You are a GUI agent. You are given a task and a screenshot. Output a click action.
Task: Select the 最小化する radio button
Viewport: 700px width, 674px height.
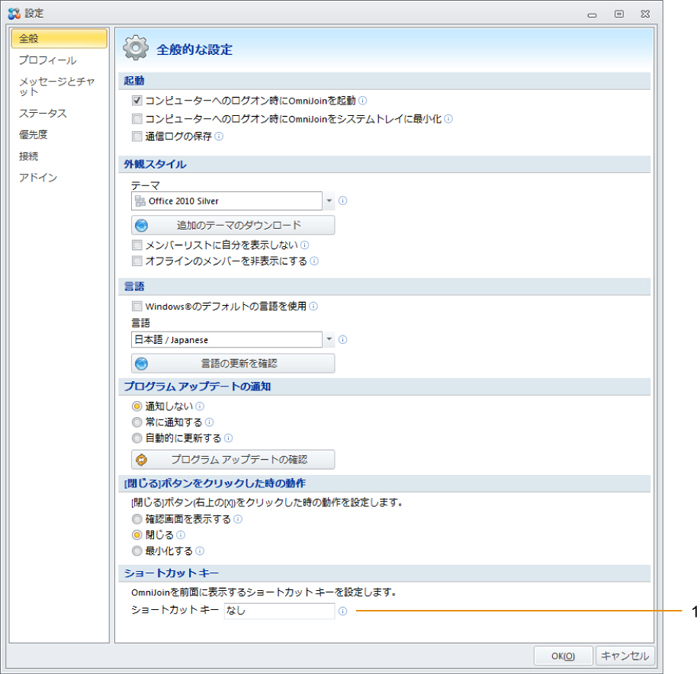coord(137,551)
